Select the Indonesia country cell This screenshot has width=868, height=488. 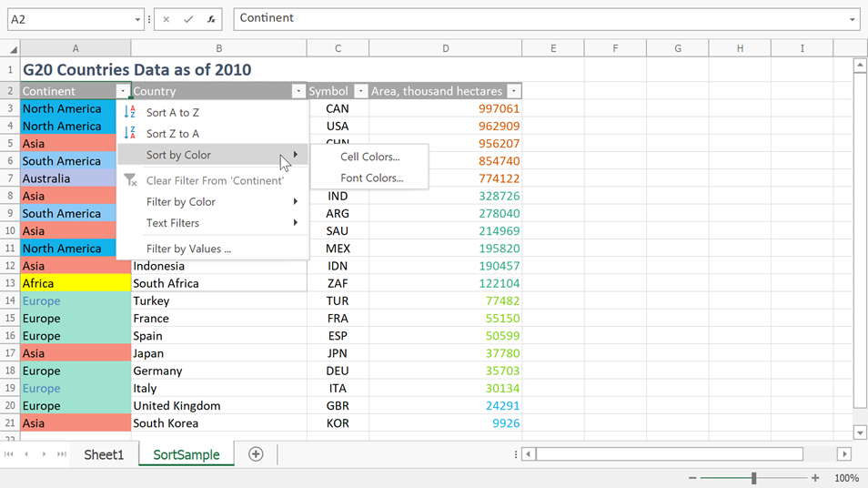[x=219, y=266]
